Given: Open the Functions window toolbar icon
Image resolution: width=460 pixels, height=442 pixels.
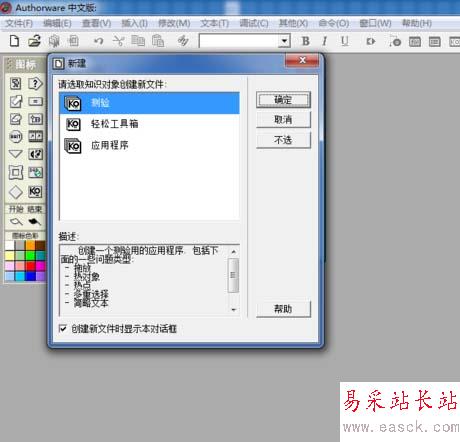Looking at the screenshot, I should (415, 41).
